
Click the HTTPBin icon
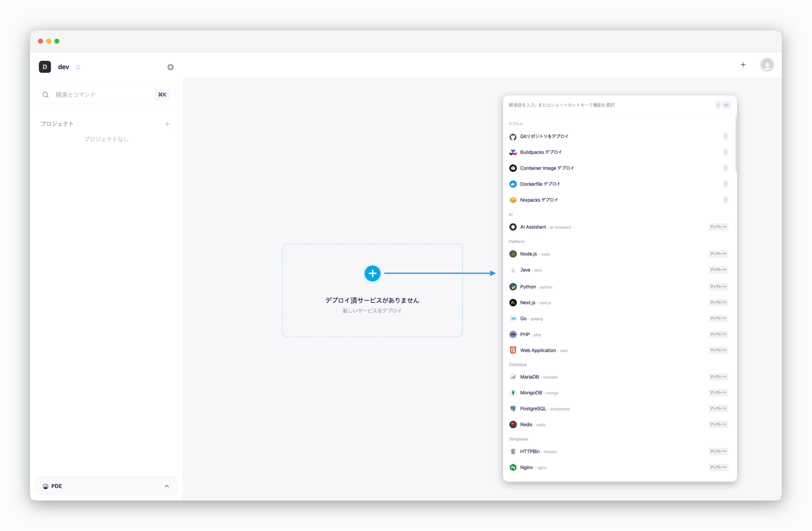513,452
